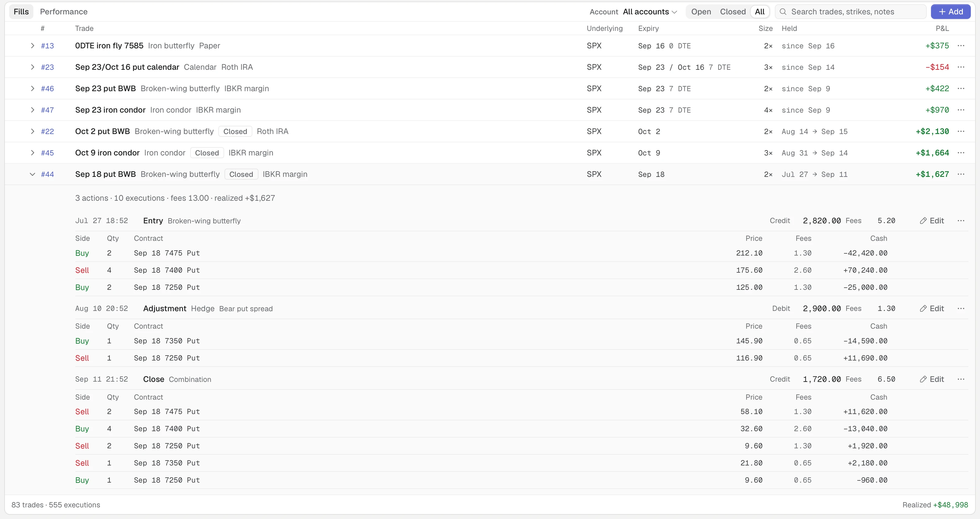Click the Underlying column header

click(x=605, y=28)
